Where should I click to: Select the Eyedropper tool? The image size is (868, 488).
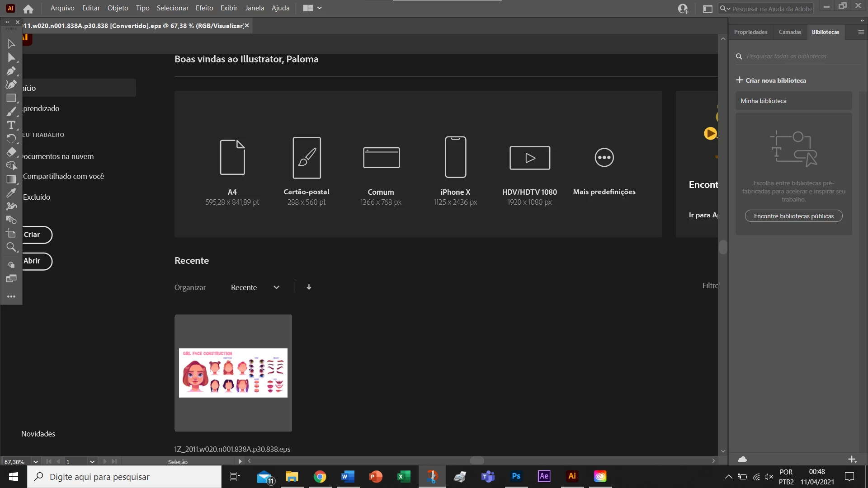point(11,193)
